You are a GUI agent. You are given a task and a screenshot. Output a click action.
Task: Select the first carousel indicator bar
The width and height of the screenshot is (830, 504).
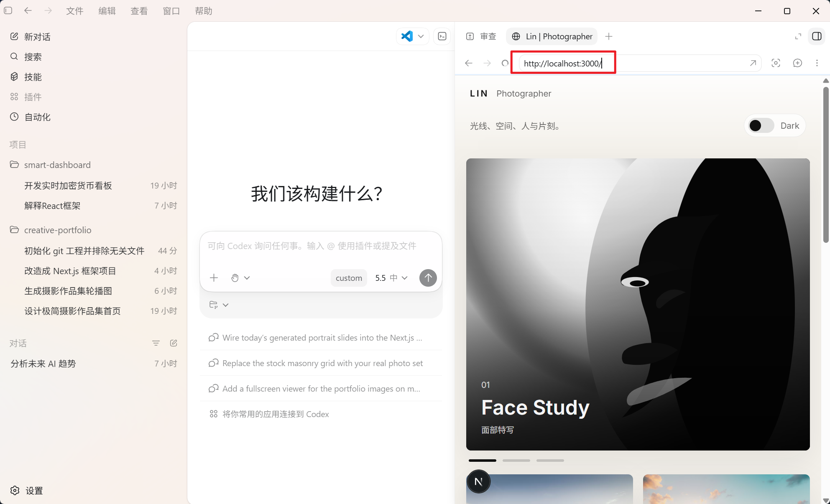pos(483,461)
